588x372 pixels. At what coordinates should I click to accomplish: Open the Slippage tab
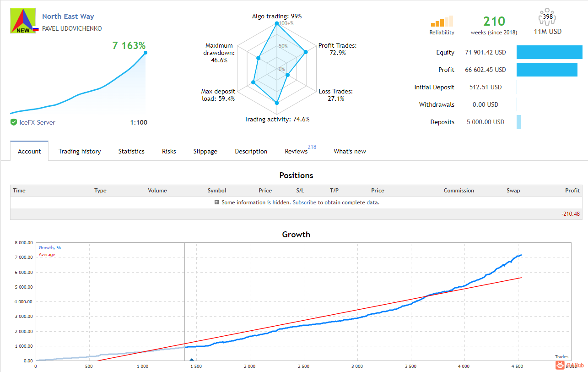(205, 151)
